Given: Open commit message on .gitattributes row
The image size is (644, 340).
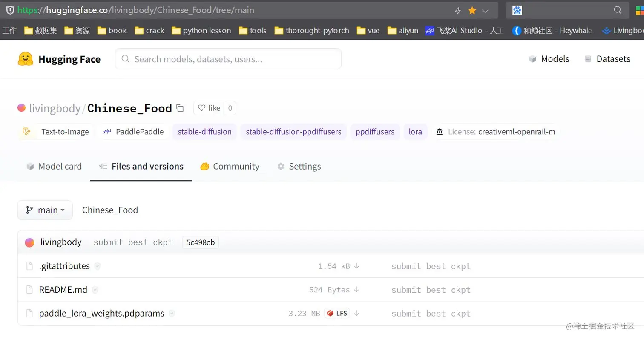Looking at the screenshot, I should point(431,266).
